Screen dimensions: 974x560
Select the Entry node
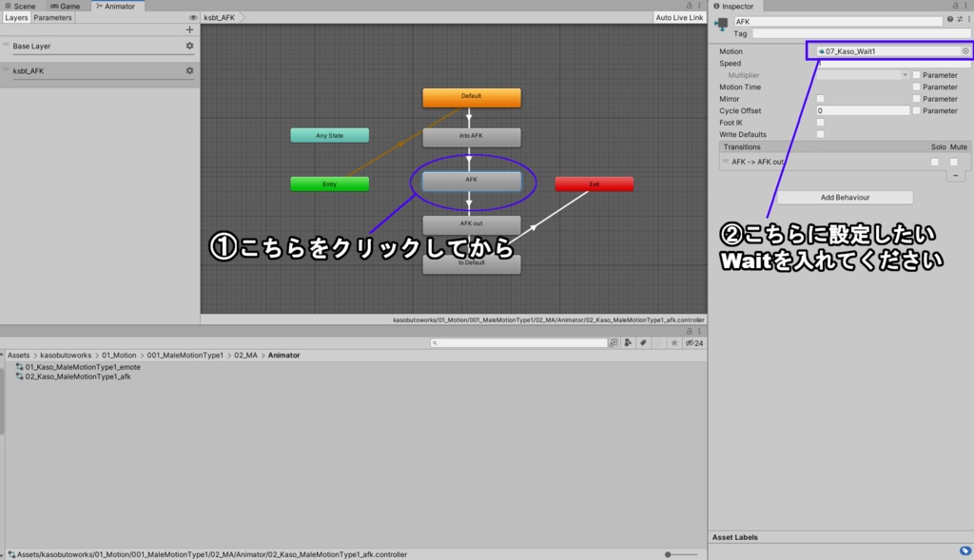(330, 183)
